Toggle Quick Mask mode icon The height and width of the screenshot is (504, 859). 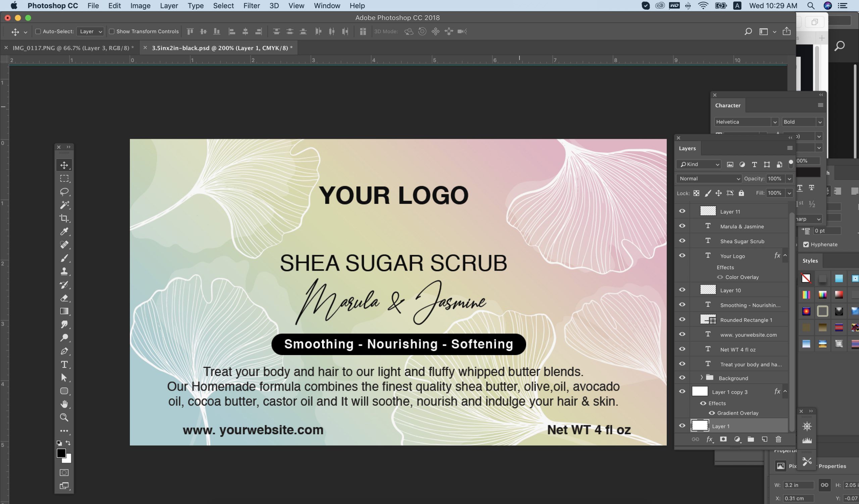64,473
